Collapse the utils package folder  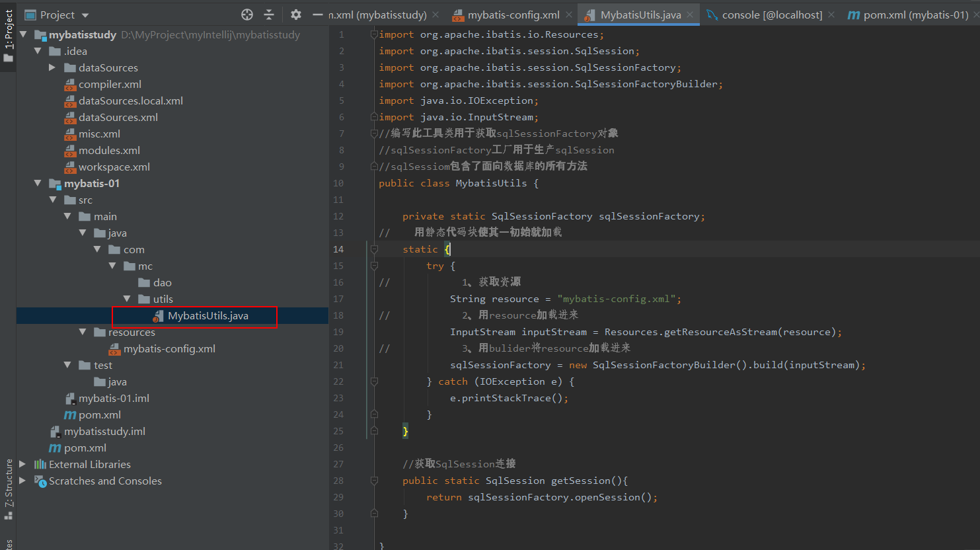tap(128, 299)
